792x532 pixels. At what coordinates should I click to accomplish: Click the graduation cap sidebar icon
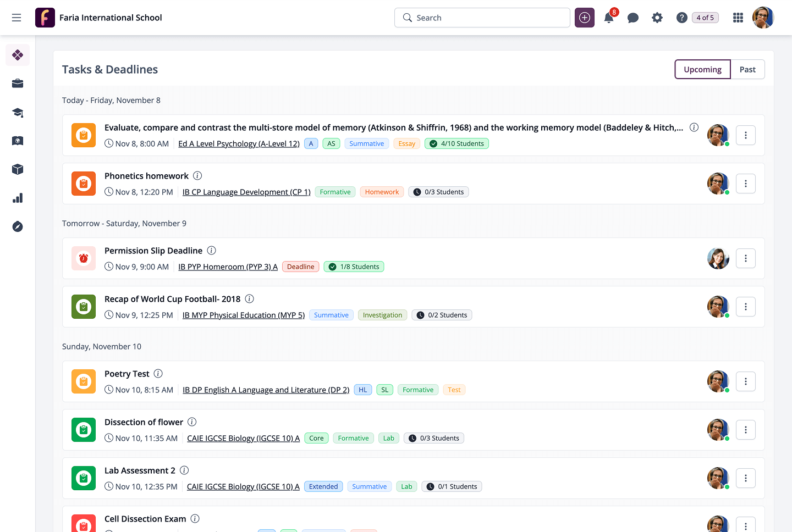(x=18, y=113)
